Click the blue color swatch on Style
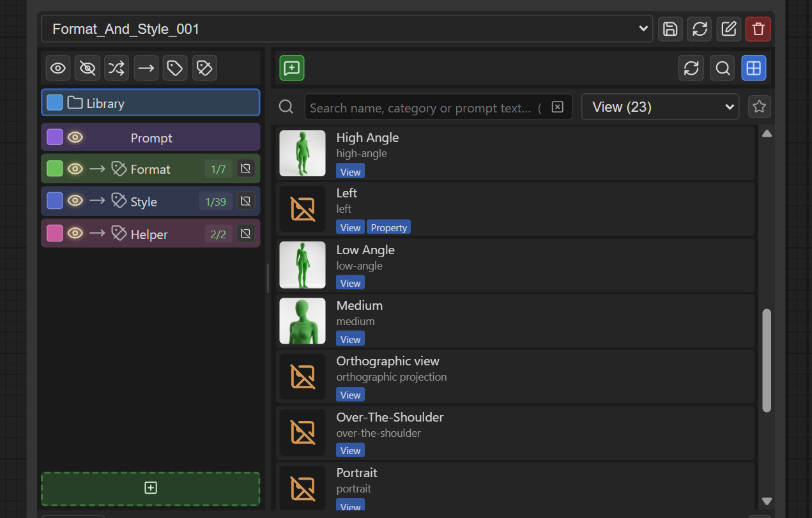The width and height of the screenshot is (812, 518). click(55, 201)
